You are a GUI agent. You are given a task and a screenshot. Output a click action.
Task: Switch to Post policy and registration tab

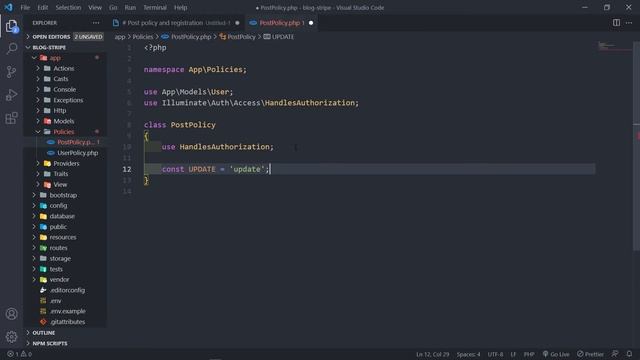click(x=176, y=23)
